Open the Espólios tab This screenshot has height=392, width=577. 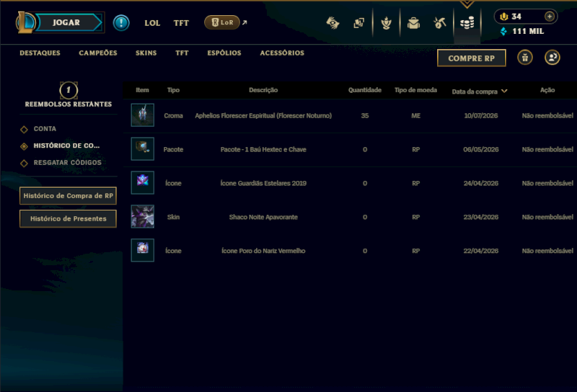click(224, 53)
